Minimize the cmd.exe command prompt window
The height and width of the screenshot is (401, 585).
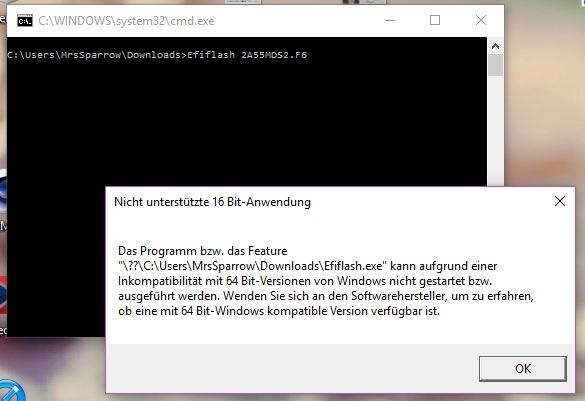(x=390, y=20)
